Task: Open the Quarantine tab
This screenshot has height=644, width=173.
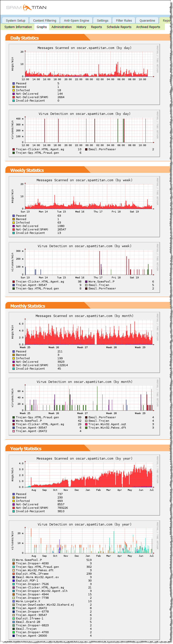Action: [147, 20]
